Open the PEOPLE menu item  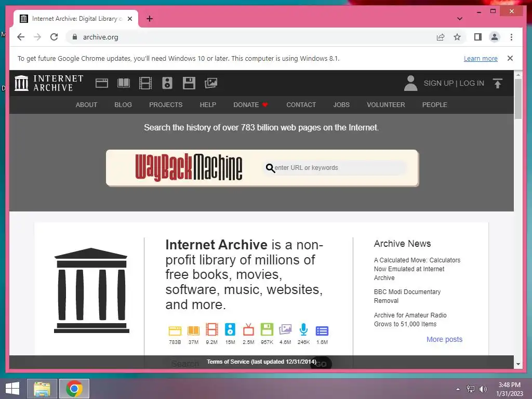coord(435,105)
